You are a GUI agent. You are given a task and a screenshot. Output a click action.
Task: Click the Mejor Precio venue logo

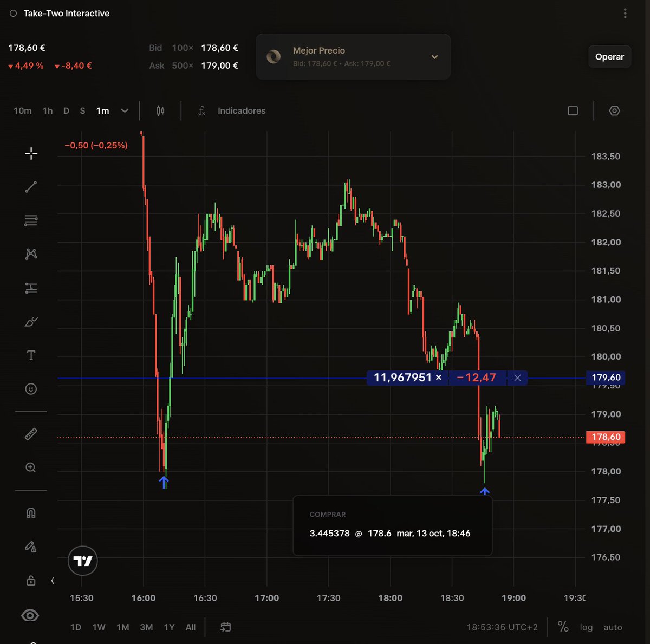click(274, 56)
